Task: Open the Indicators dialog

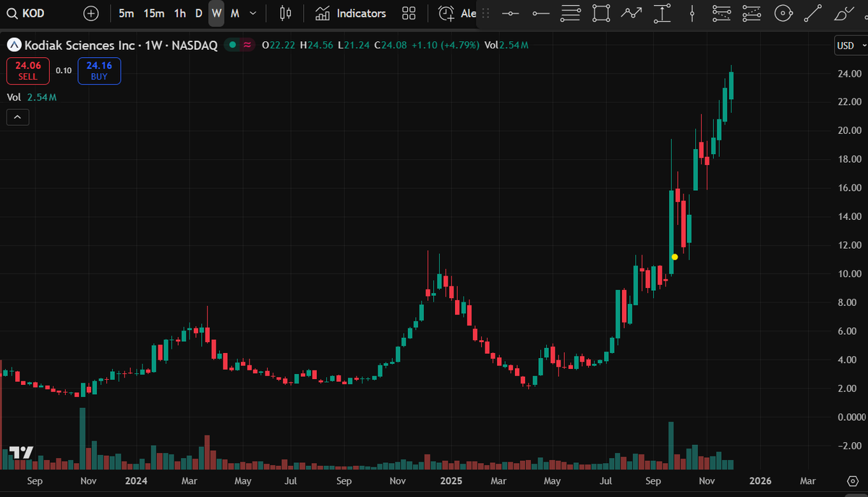Action: 351,13
